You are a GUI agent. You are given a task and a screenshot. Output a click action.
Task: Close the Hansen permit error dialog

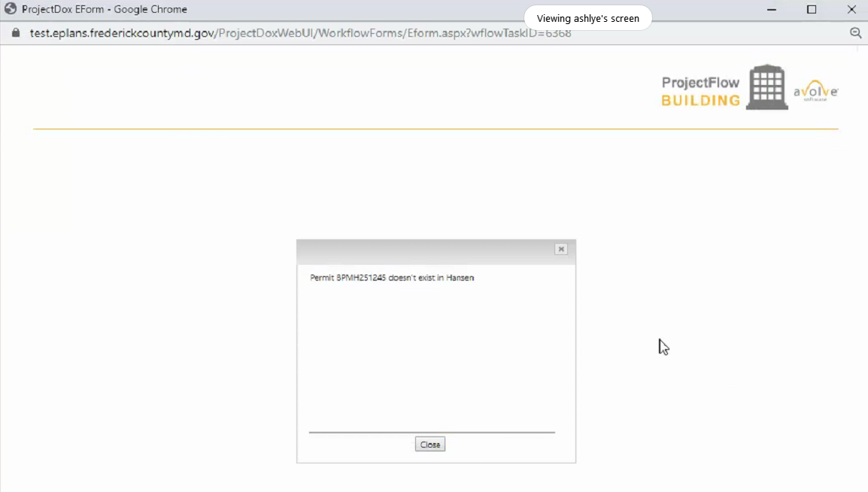[x=430, y=445]
